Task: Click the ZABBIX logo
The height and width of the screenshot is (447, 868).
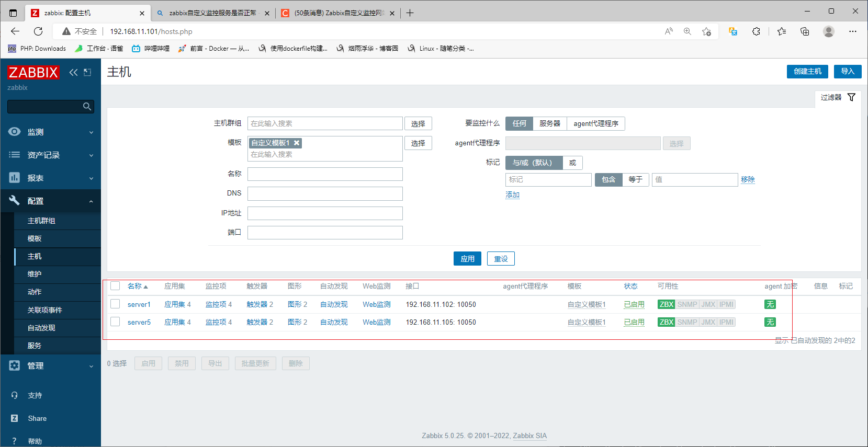Action: point(33,72)
